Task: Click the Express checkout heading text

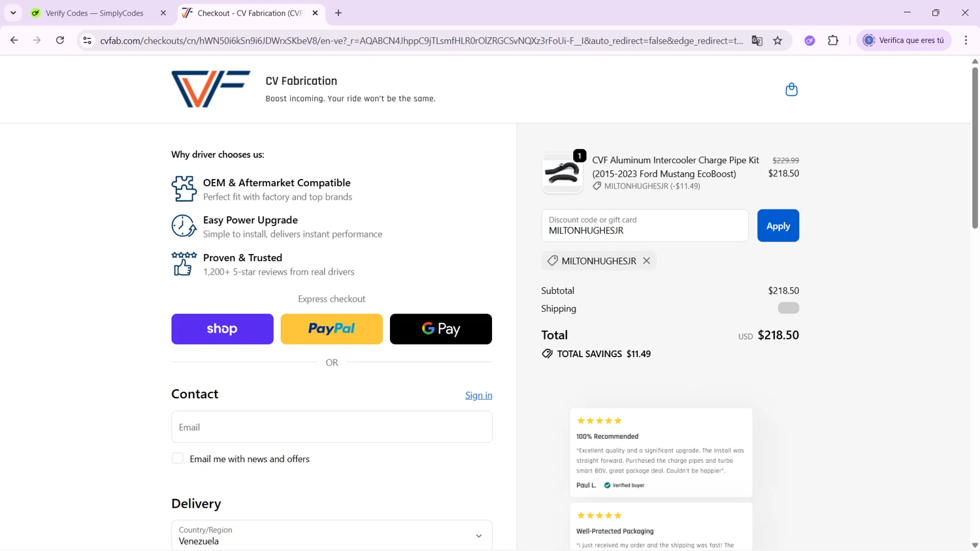Action: pos(331,299)
